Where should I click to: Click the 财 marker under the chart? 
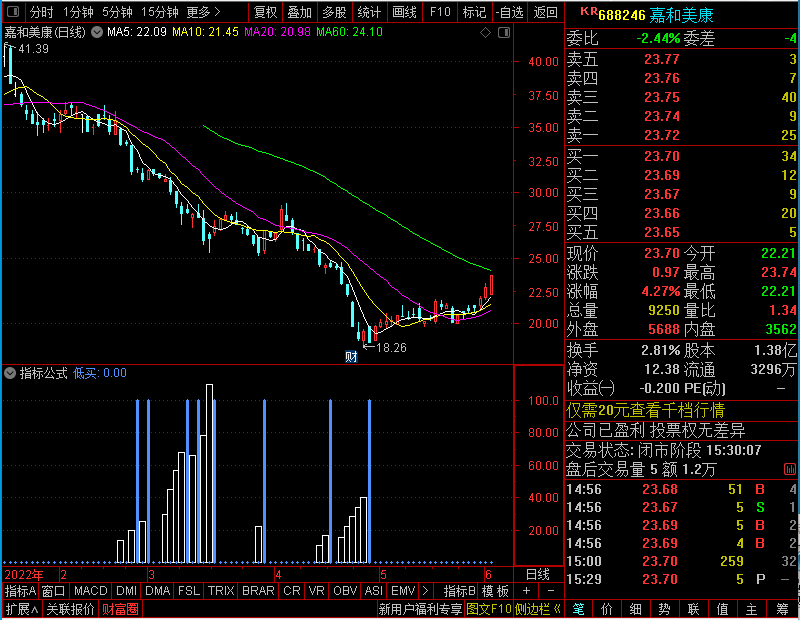[x=351, y=357]
